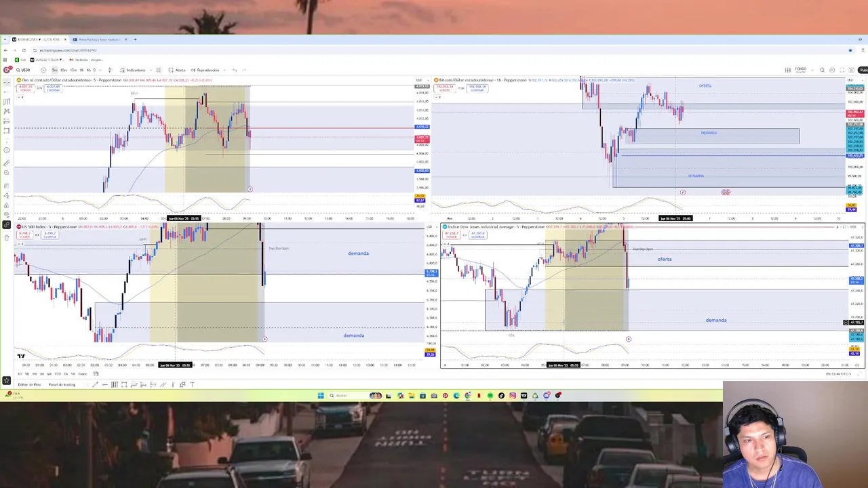Hide all drawings eye icon
The width and height of the screenshot is (868, 488).
pos(7,215)
